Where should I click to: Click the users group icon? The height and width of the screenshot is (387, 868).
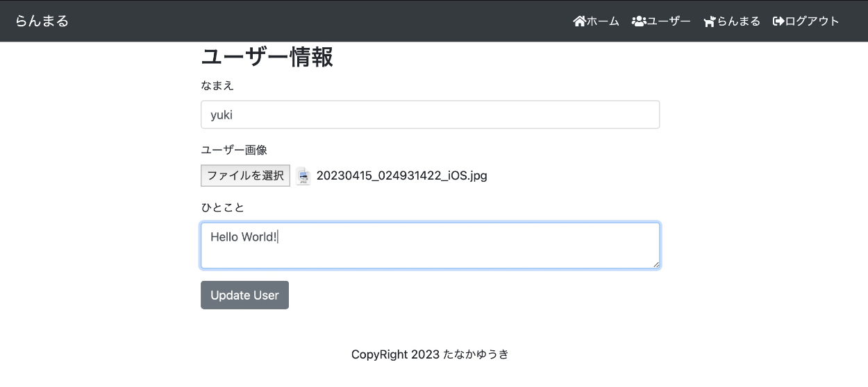[x=638, y=21]
